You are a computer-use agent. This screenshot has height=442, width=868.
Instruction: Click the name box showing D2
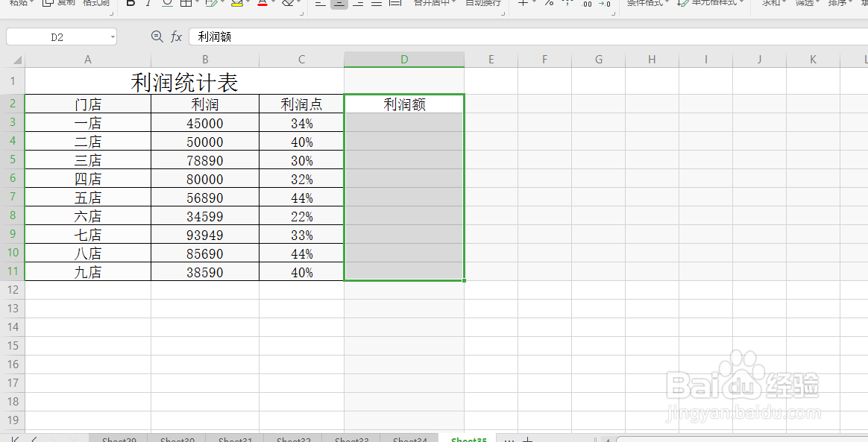click(x=57, y=37)
